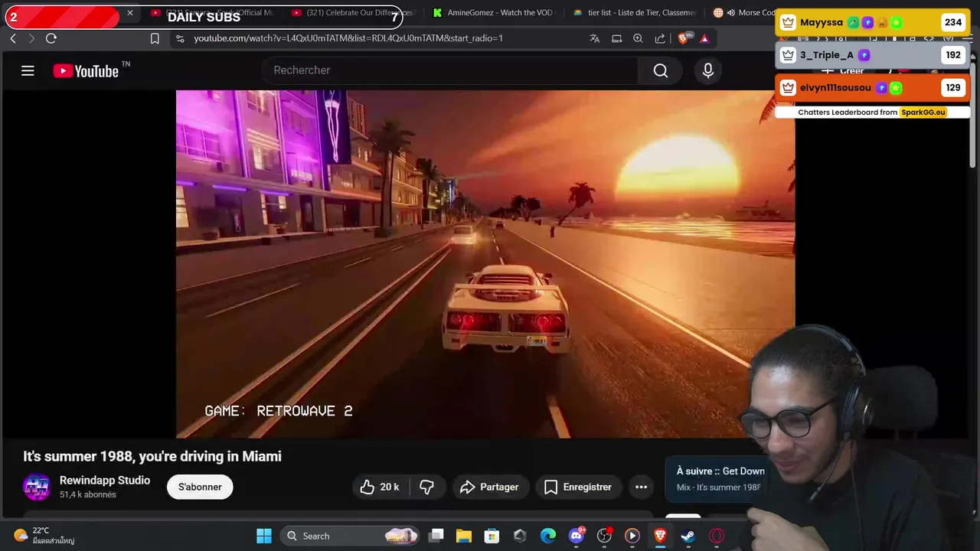
Task: Switch to the Morse Code tab
Action: coord(743,13)
